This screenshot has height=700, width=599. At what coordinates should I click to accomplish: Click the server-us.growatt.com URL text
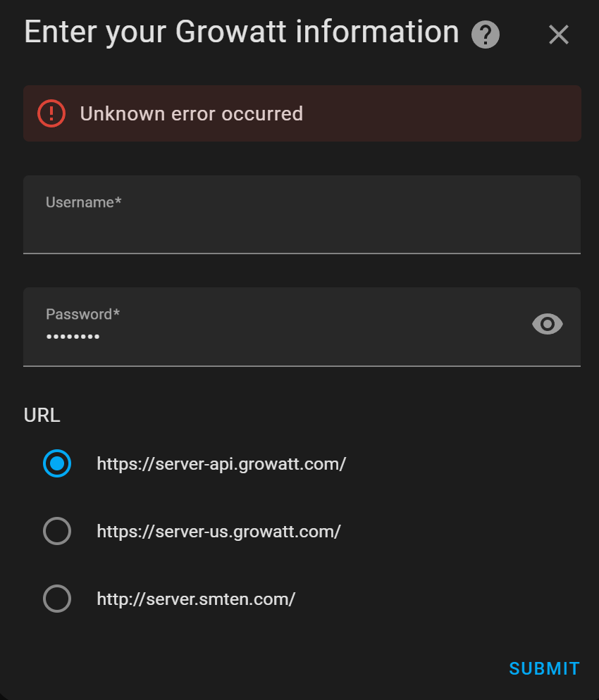[x=219, y=531]
